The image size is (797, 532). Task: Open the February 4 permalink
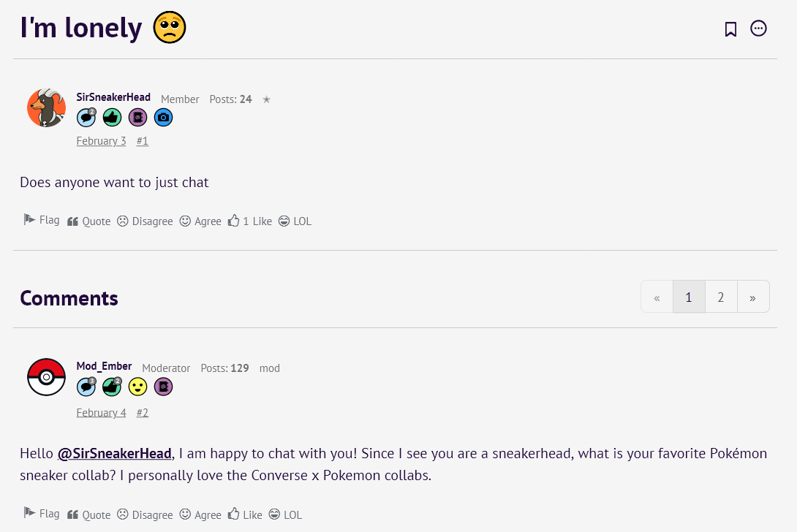[101, 413]
